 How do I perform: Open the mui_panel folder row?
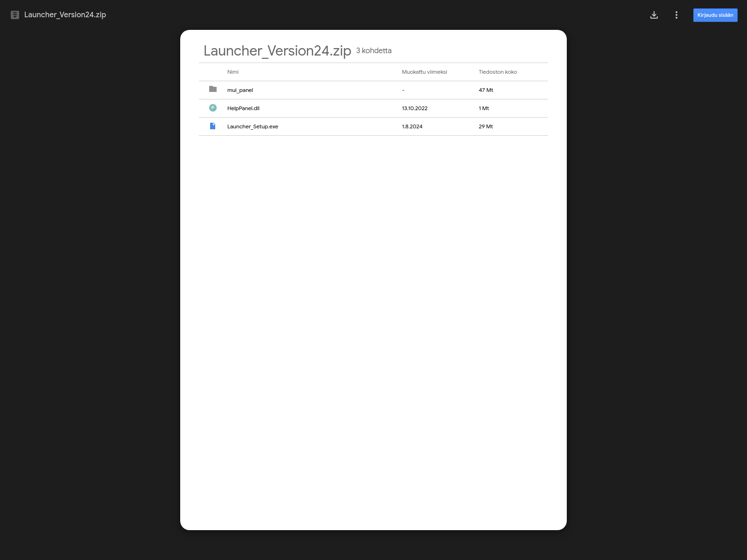point(373,90)
